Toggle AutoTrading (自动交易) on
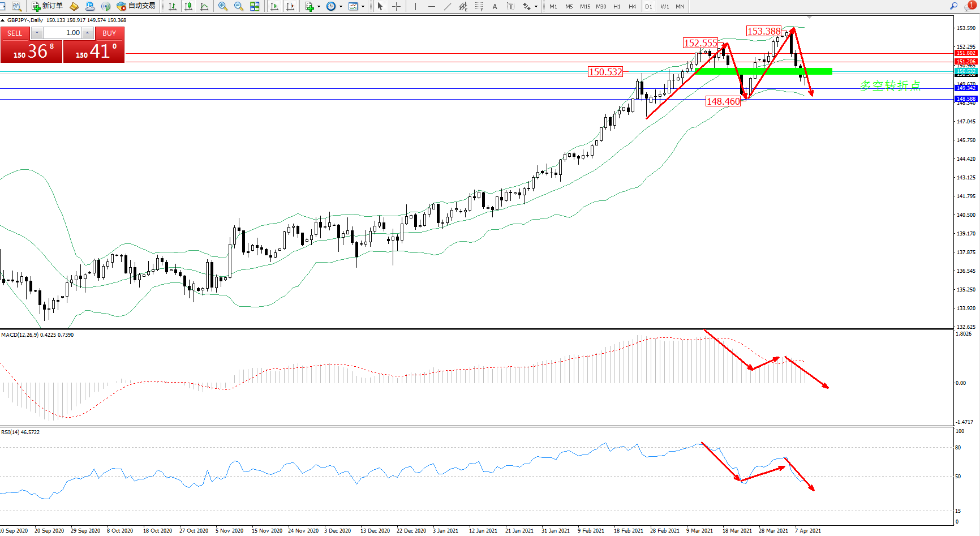 (136, 6)
